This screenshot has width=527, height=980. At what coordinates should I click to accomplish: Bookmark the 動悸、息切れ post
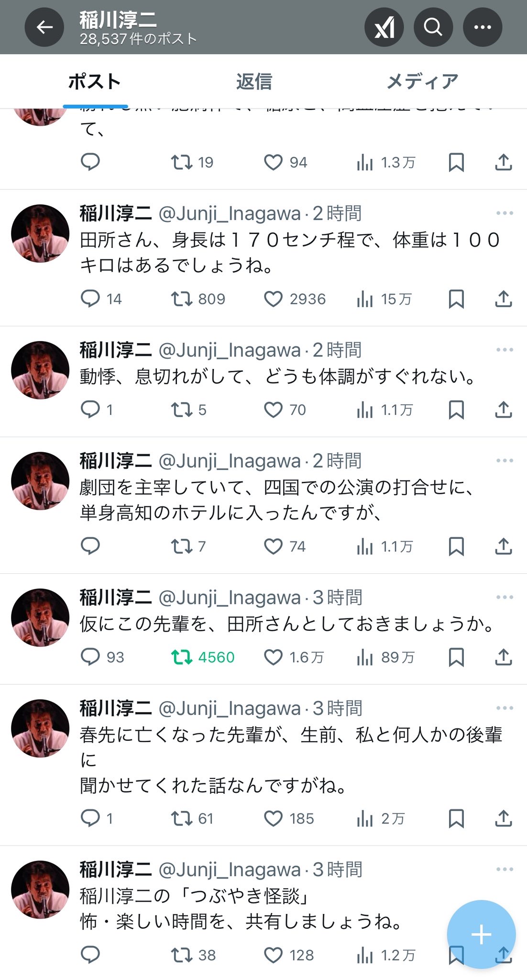tap(456, 410)
